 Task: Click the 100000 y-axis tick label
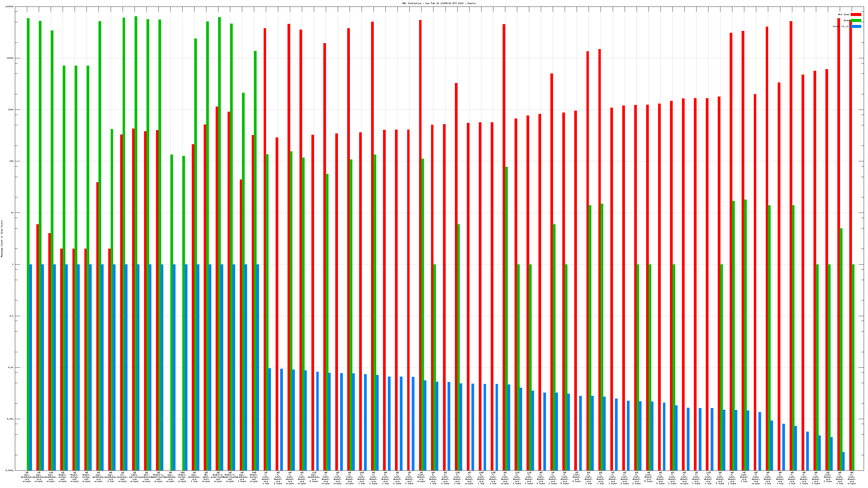pos(10,7)
